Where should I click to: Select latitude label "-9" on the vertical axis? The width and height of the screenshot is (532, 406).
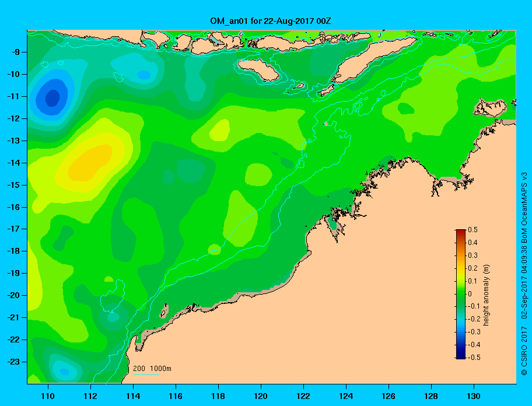(15, 52)
